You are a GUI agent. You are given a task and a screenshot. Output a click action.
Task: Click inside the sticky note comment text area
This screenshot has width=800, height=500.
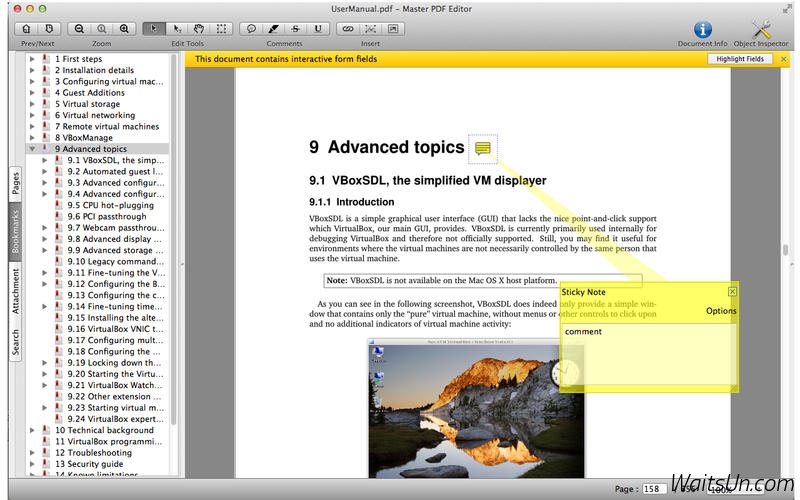pyautogui.click(x=648, y=356)
